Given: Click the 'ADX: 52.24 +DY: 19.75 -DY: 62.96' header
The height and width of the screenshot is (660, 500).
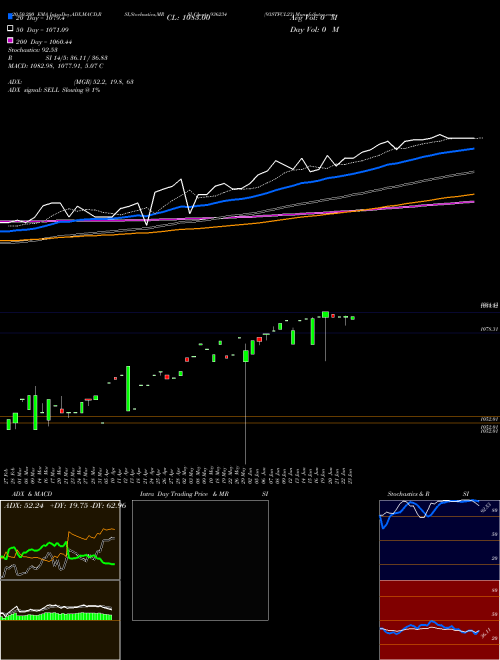Looking at the screenshot, I should [x=65, y=505].
